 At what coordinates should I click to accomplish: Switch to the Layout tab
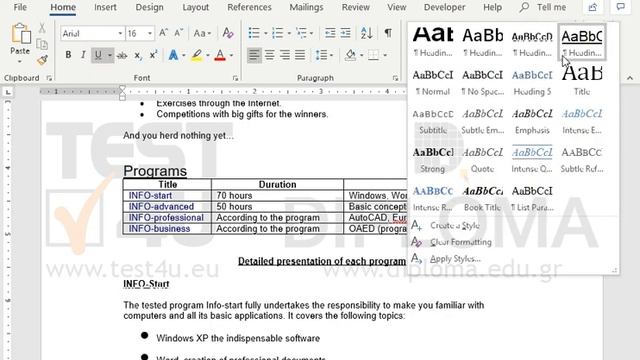[196, 7]
